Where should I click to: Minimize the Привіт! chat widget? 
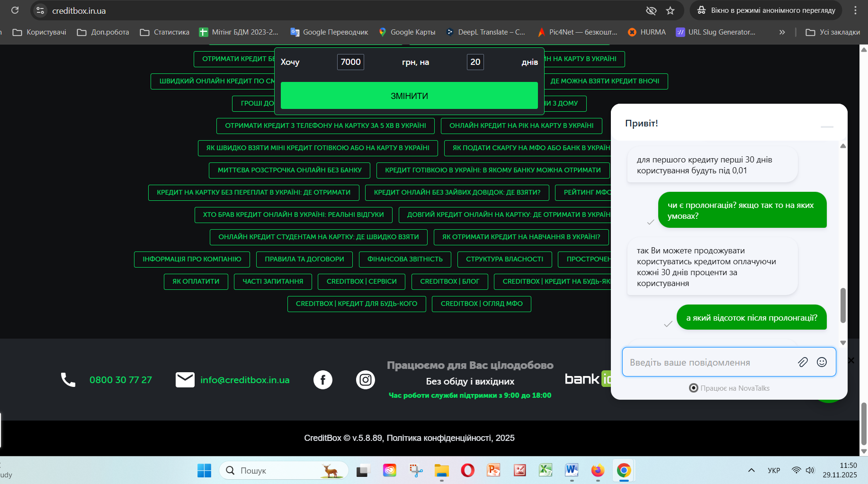(x=827, y=126)
